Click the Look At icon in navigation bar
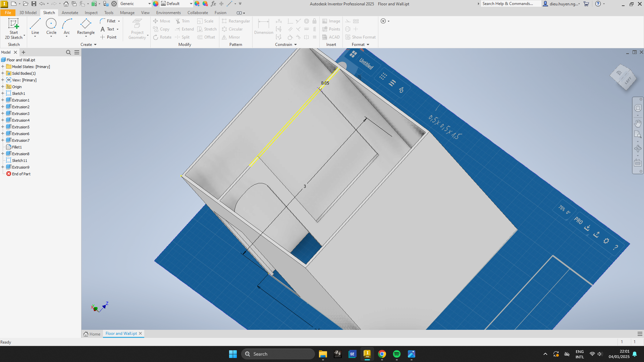 (x=638, y=163)
